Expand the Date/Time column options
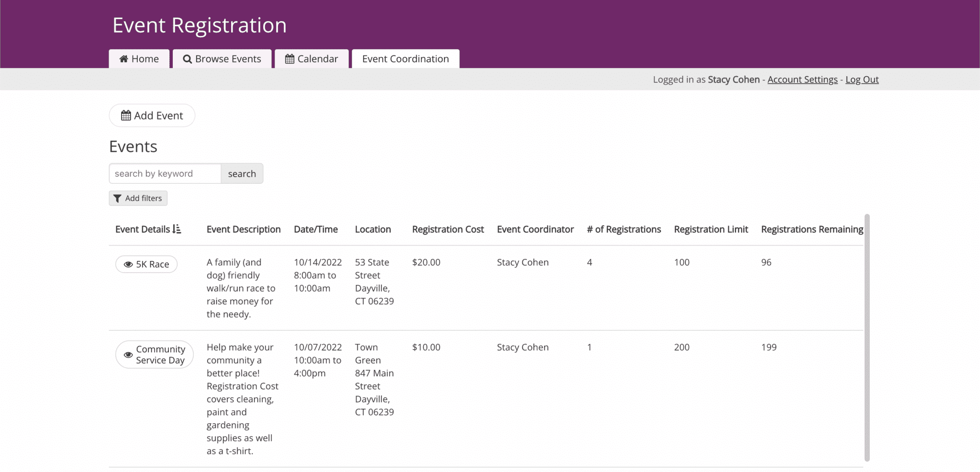This screenshot has height=472, width=980. 316,229
